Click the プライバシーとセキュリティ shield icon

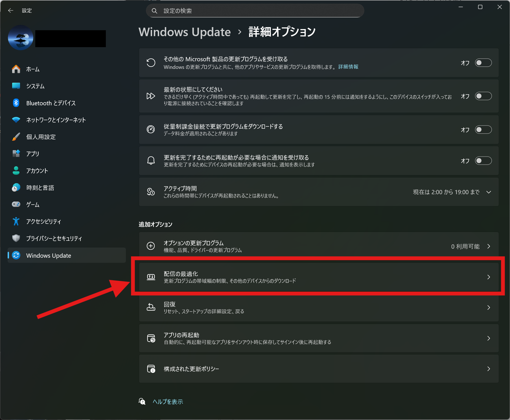click(x=16, y=238)
